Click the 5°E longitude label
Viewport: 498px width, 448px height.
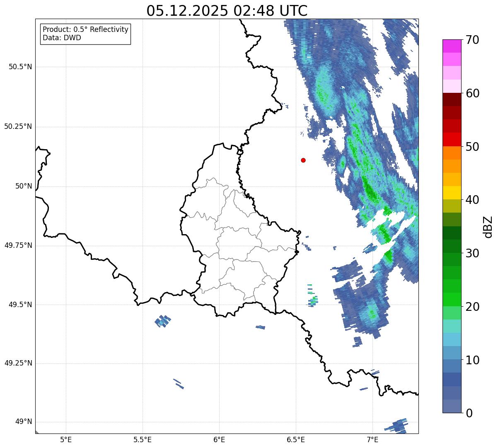tap(66, 439)
